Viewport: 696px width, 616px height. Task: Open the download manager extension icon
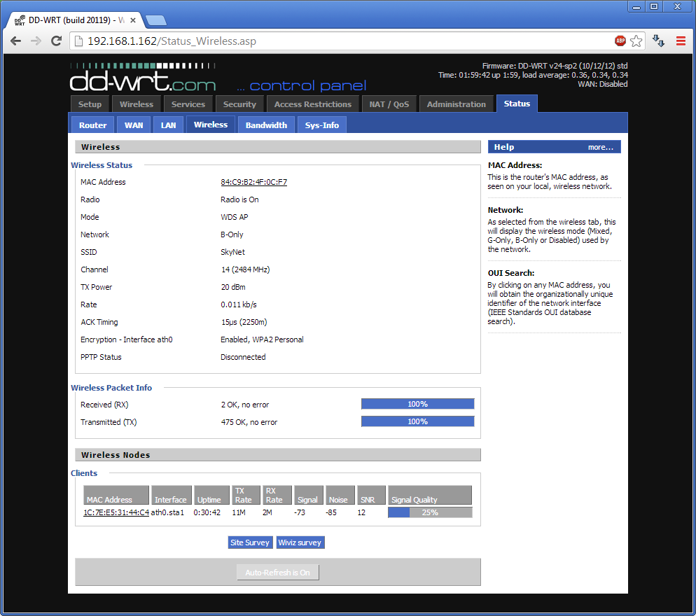point(658,41)
